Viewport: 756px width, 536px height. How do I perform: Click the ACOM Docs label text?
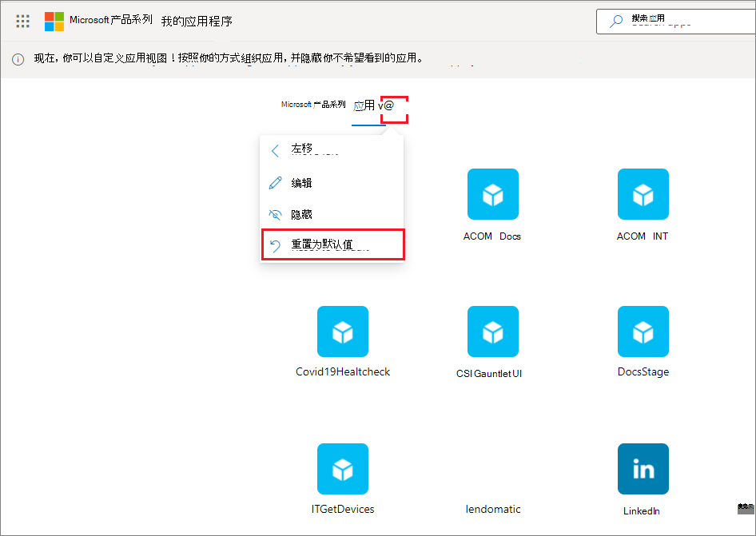pos(491,236)
